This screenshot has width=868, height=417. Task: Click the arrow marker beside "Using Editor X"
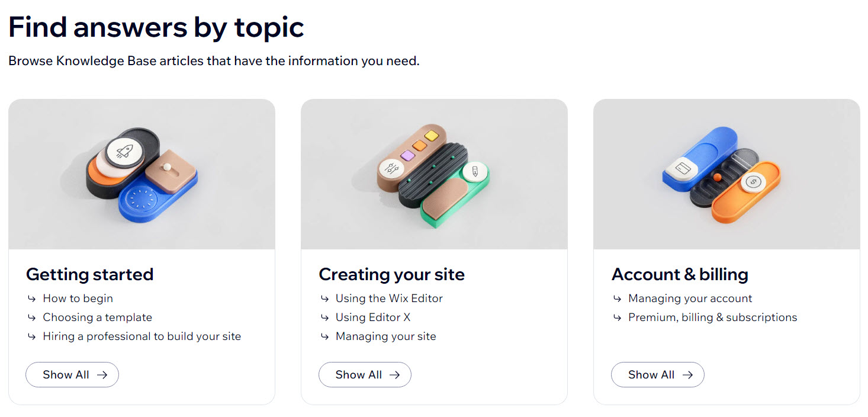tap(324, 317)
